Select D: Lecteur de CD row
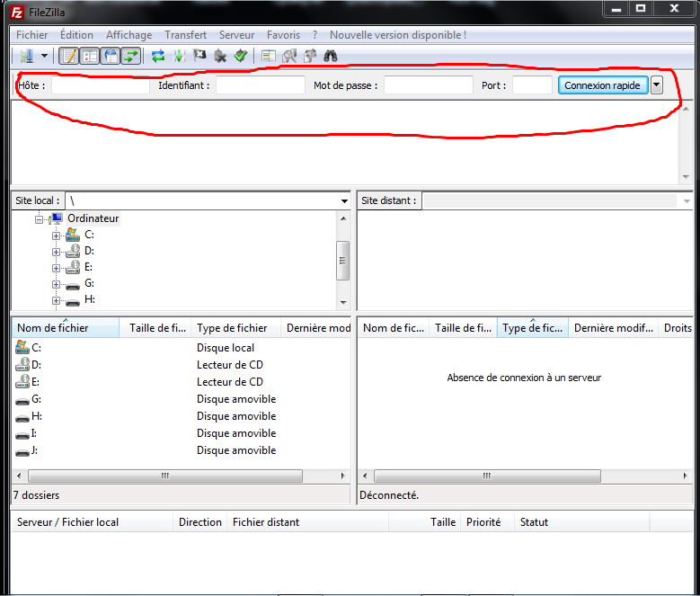700x596 pixels. tap(181, 365)
